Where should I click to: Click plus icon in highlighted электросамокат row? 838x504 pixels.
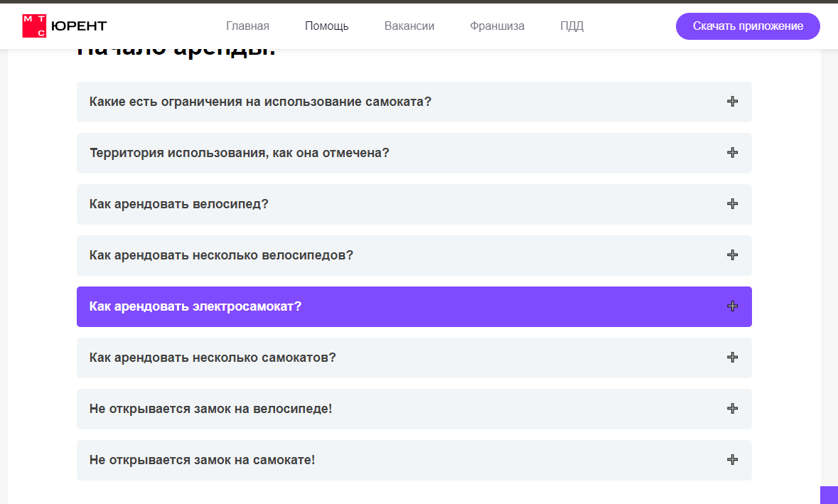click(x=732, y=306)
